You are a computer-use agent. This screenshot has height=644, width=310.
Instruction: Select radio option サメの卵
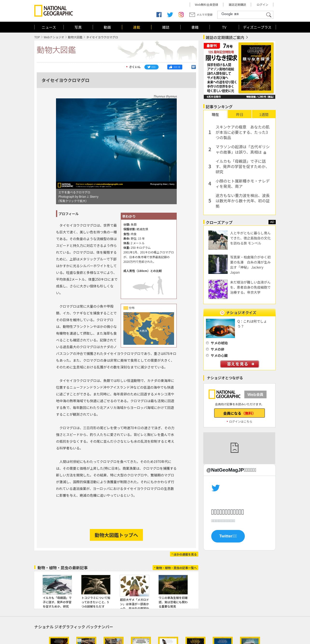pyautogui.click(x=207, y=349)
